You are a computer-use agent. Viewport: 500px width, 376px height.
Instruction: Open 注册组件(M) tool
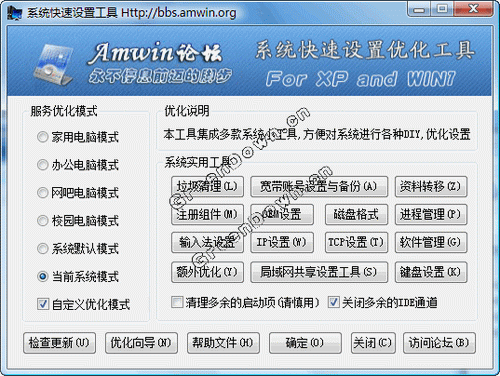tap(207, 214)
